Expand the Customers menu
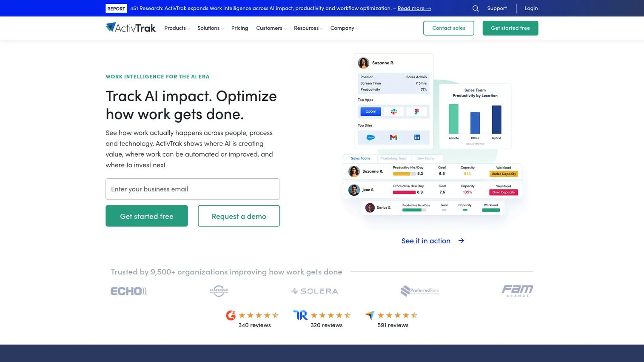Viewport: 644px width, 362px height. [x=271, y=28]
